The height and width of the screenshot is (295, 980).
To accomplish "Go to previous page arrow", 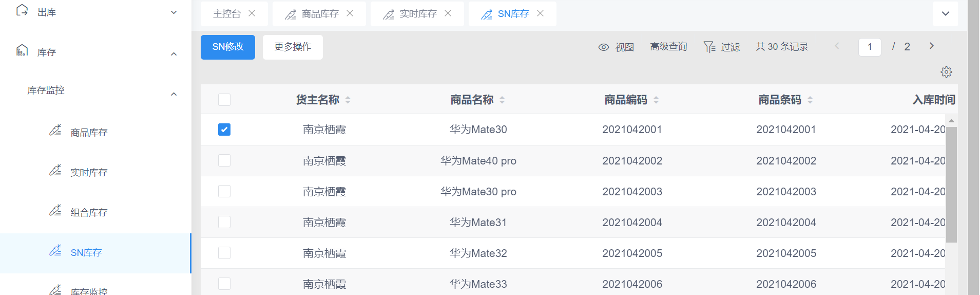I will 837,46.
